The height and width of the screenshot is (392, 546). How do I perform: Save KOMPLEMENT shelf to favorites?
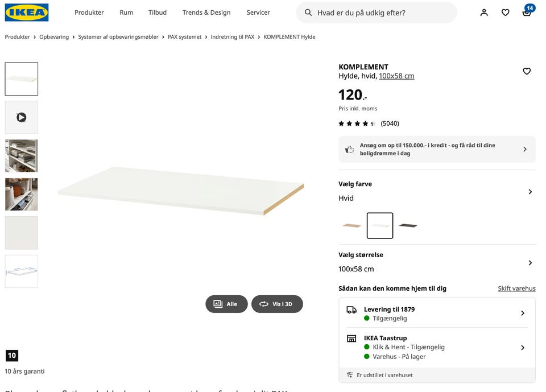pyautogui.click(x=527, y=71)
